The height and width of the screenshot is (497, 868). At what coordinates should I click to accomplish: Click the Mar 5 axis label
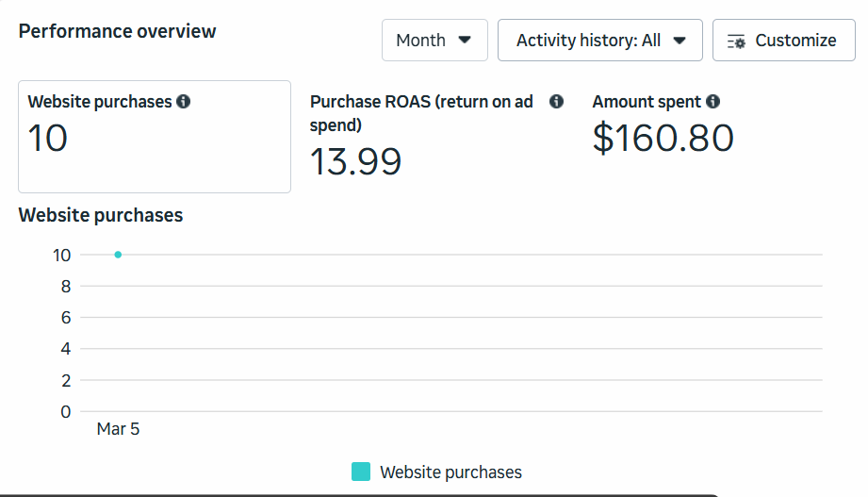[118, 429]
